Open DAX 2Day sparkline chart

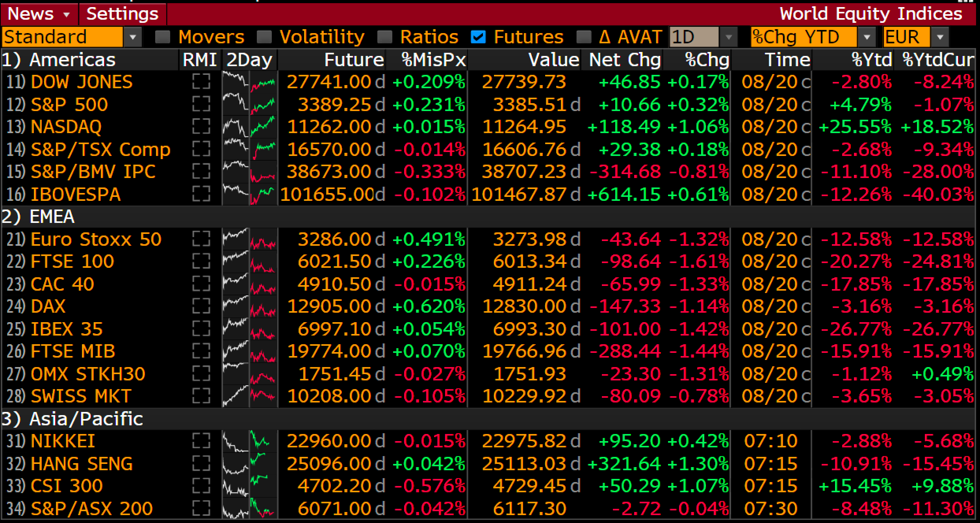tap(250, 306)
